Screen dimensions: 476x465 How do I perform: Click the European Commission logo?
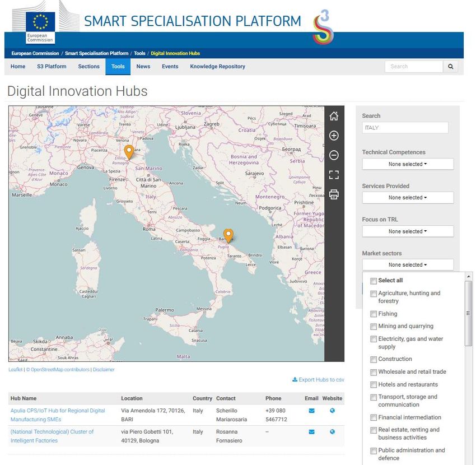tap(40, 27)
